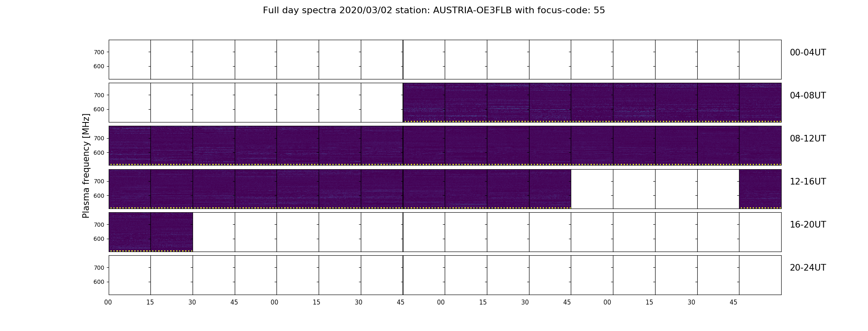Click the leftmost "15" x-axis tick label
Viewport: 868px width, 331px height.
coord(150,302)
